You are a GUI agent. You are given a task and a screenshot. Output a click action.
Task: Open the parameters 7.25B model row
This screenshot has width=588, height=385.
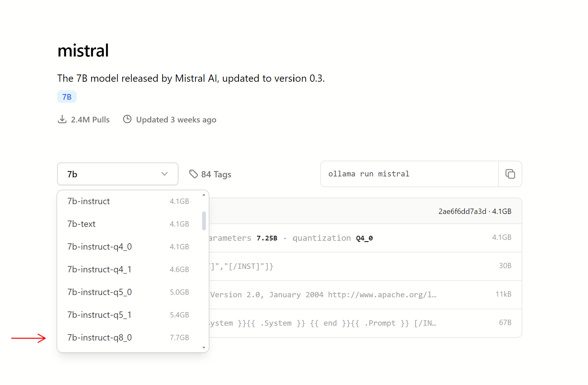365,238
